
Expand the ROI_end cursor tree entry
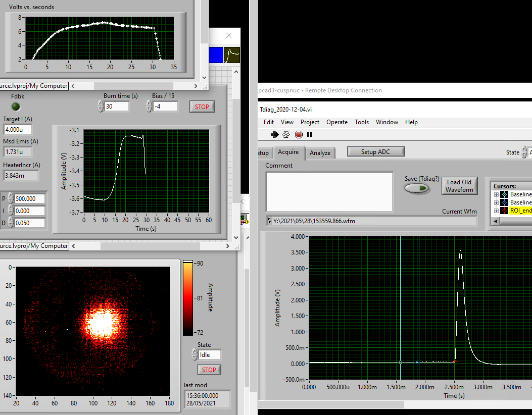point(496,211)
